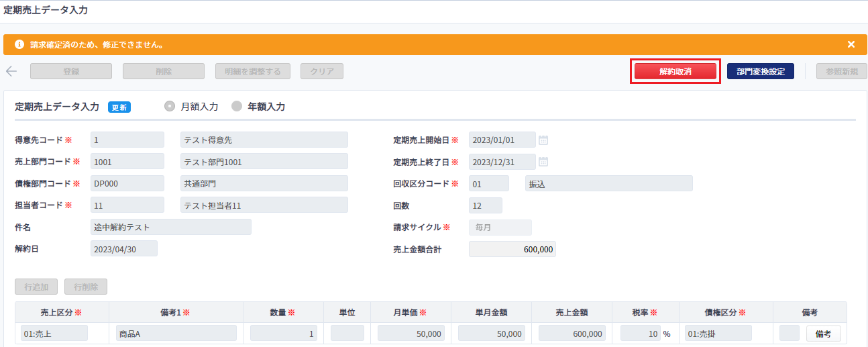Click テスト担当者11 name field

tap(264, 205)
